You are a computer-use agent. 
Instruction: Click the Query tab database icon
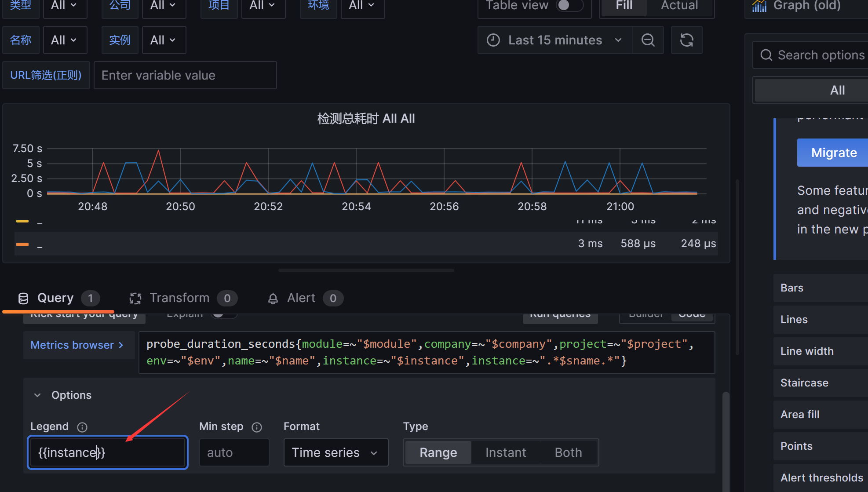[23, 299]
